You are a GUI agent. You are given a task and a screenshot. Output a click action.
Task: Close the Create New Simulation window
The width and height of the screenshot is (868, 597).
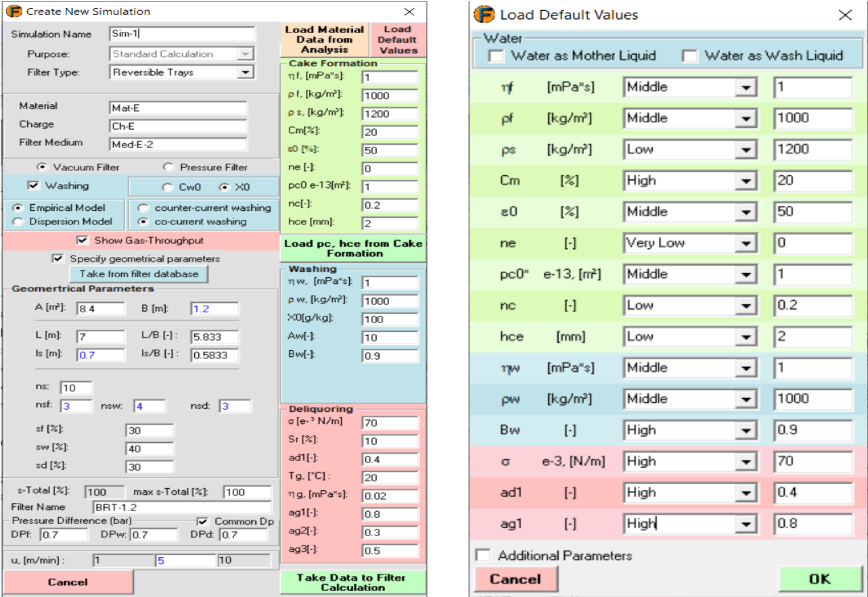coord(409,11)
